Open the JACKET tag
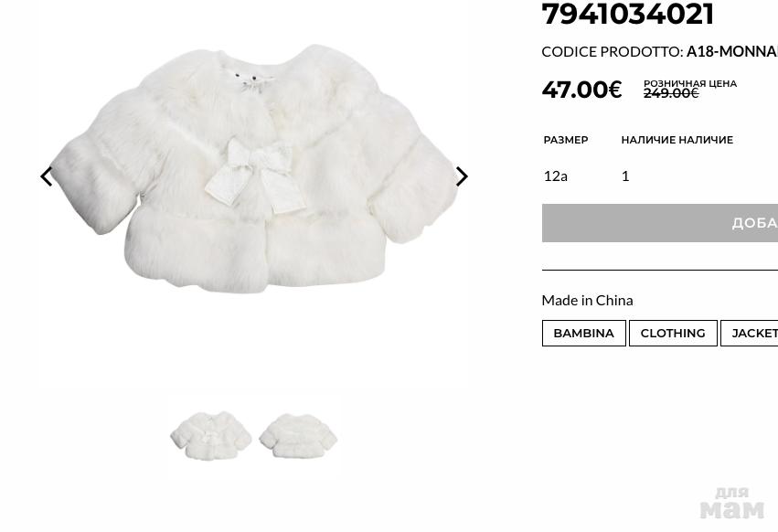778x532 pixels. click(750, 333)
